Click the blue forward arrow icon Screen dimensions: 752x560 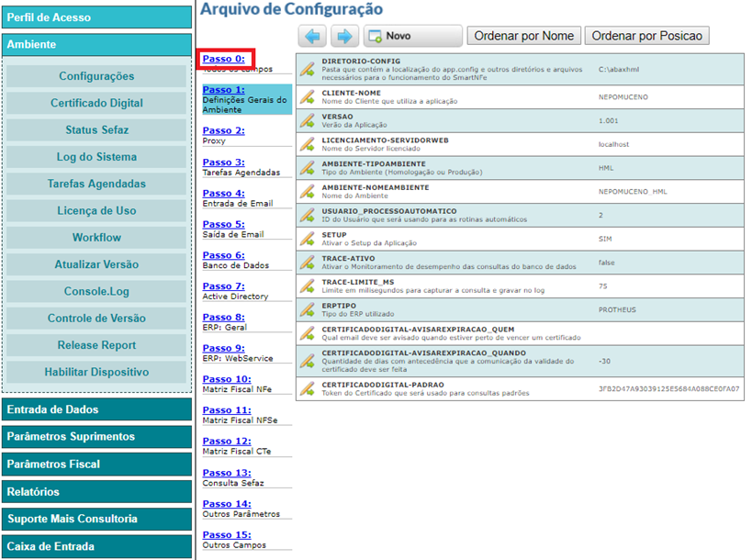coord(344,36)
